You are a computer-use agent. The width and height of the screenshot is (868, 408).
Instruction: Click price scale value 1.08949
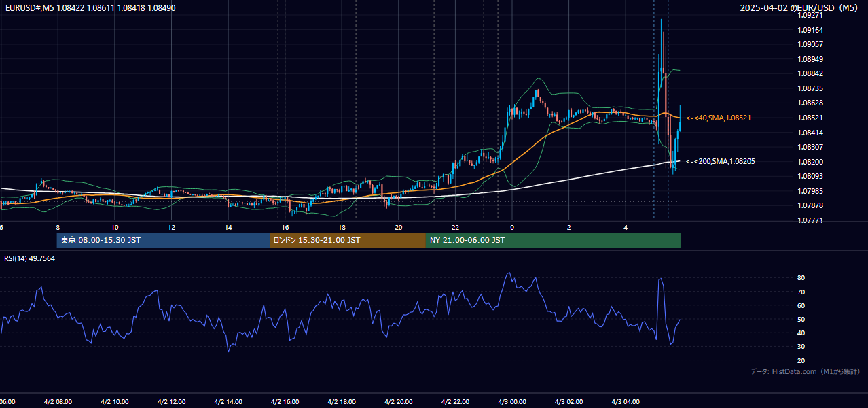(x=810, y=59)
